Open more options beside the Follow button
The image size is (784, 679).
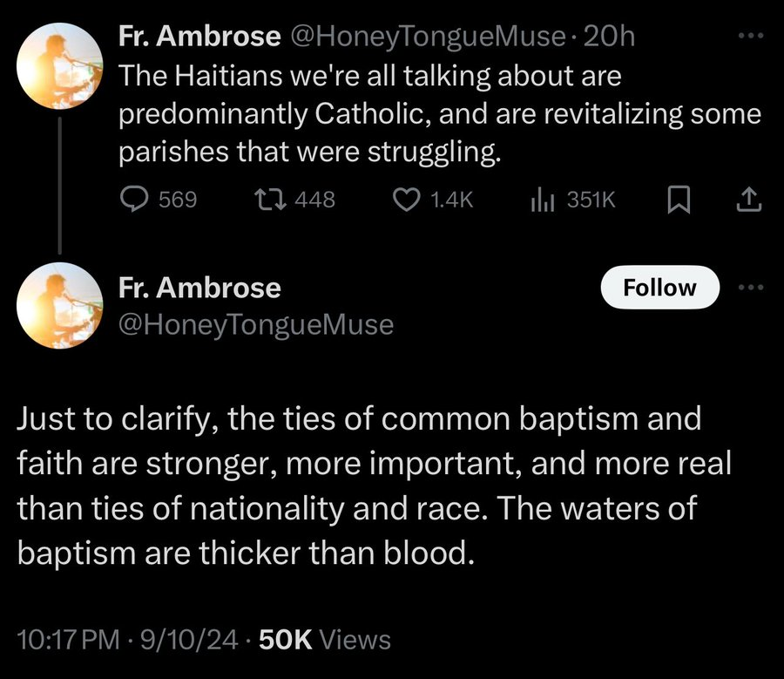[748, 288]
